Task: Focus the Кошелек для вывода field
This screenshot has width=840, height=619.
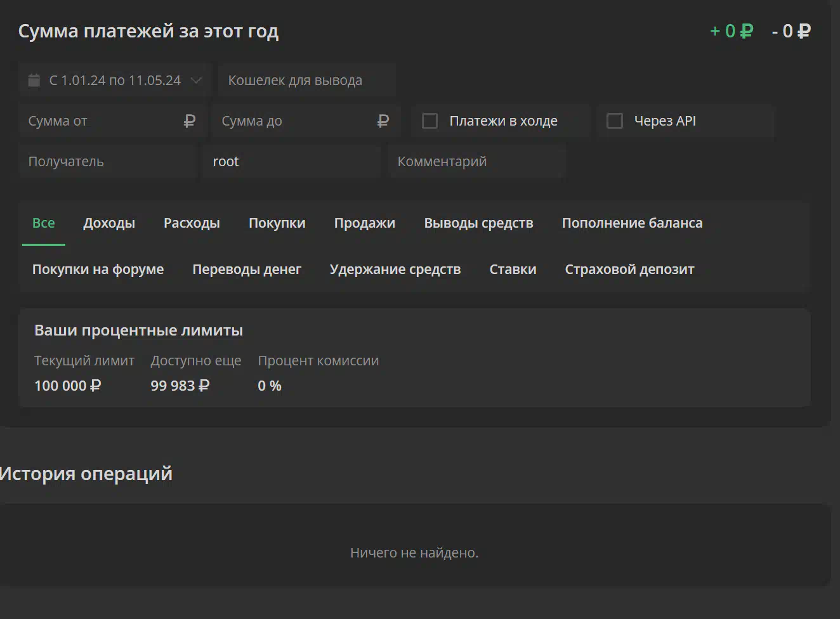Action: point(307,81)
